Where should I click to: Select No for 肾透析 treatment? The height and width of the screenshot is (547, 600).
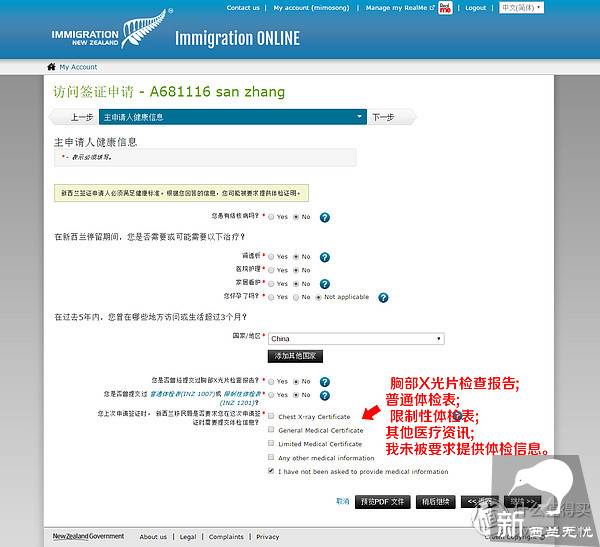296,257
